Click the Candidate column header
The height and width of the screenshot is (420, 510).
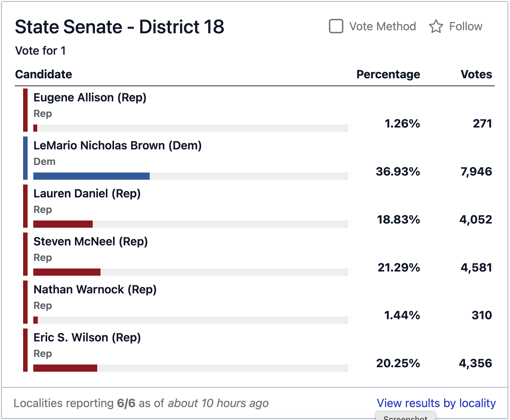(43, 74)
